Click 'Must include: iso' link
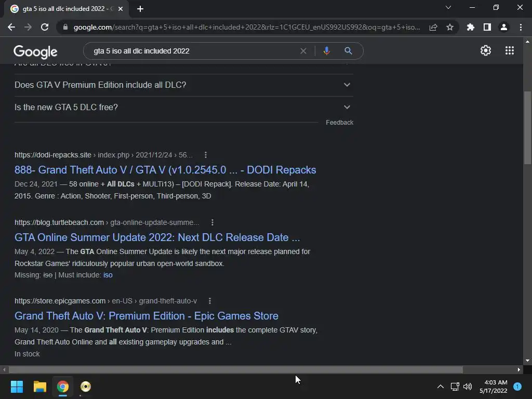Image resolution: width=532 pixels, height=399 pixels. click(x=108, y=275)
